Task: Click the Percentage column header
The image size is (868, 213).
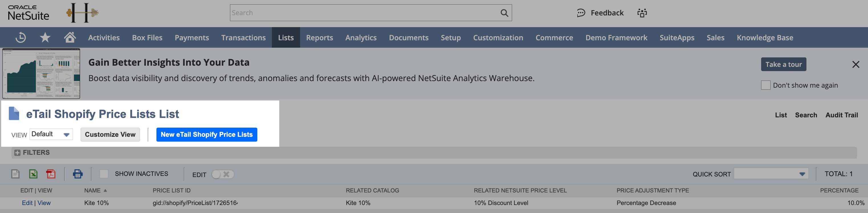Action: (839, 190)
